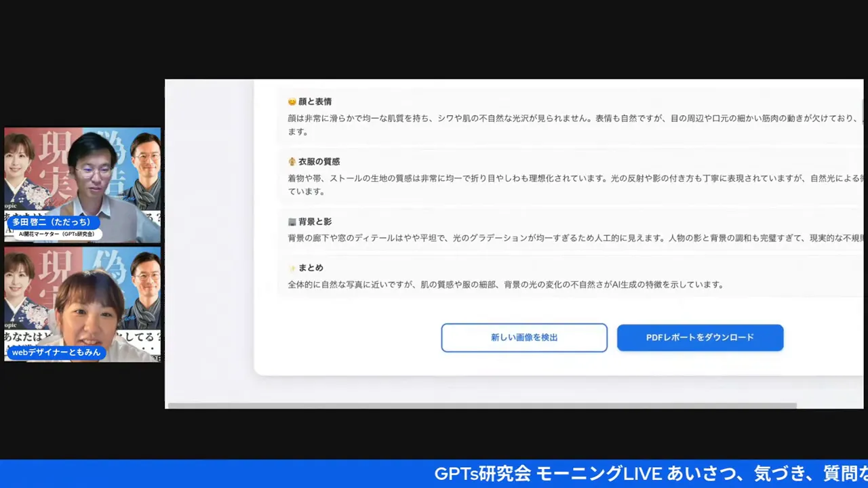The height and width of the screenshot is (488, 868).
Task: Click the clothing emoji beside 衣服の質感
Action: tap(292, 162)
